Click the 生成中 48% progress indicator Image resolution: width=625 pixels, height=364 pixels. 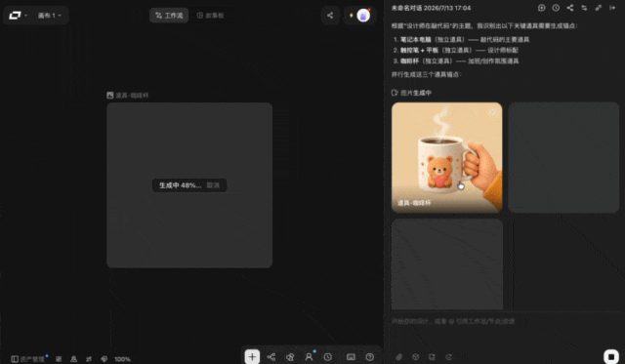180,185
